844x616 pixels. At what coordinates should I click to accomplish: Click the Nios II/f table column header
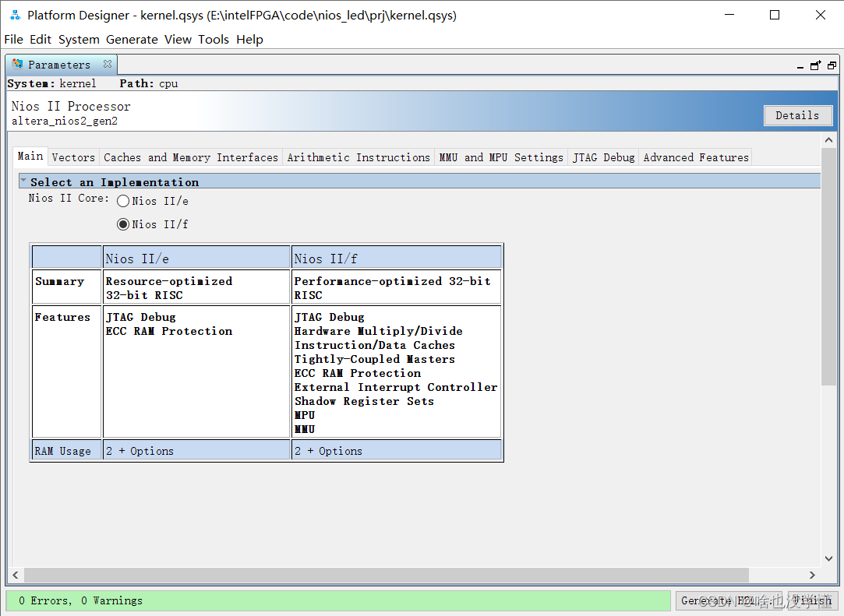[397, 258]
